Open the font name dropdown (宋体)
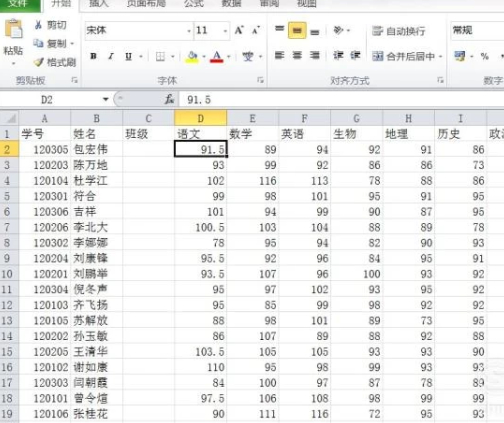Screen dimensions: 504x423 click(x=189, y=31)
